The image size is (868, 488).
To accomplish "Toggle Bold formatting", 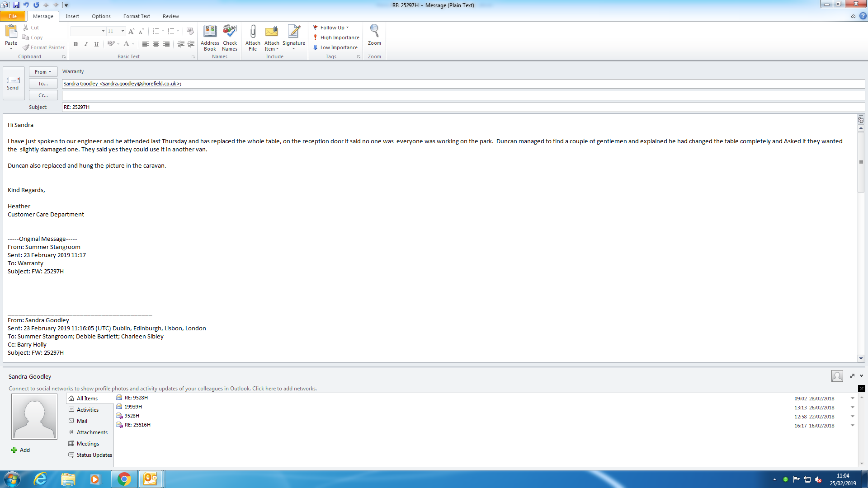I will (x=75, y=44).
